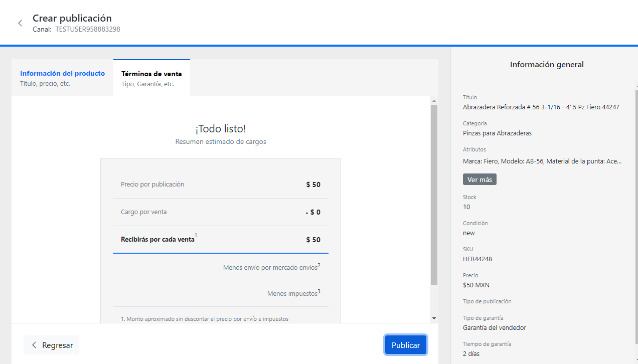This screenshot has width=638, height=364.
Task: Click the down arrow of the summary scrollbar
Action: click(x=434, y=318)
